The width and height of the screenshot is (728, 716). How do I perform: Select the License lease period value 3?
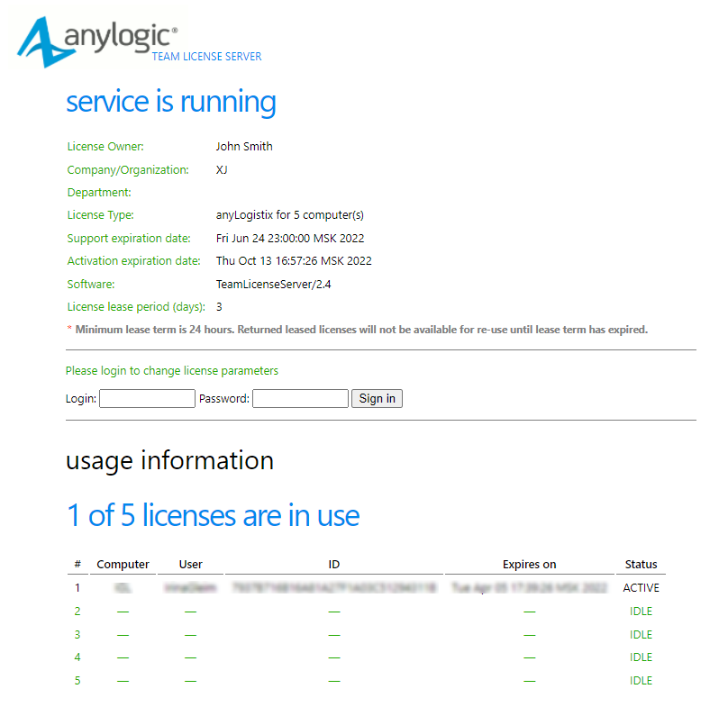[x=219, y=307]
